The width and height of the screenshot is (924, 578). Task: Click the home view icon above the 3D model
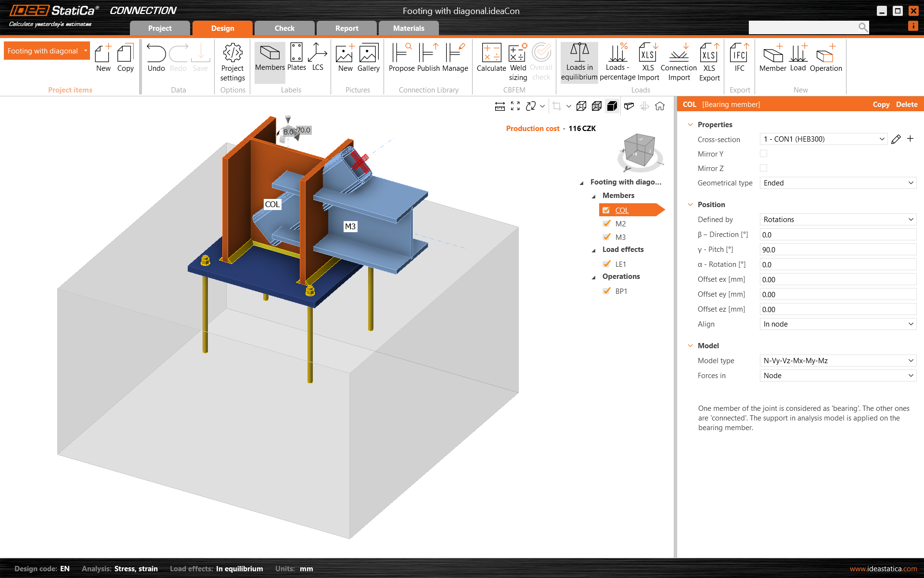point(660,106)
